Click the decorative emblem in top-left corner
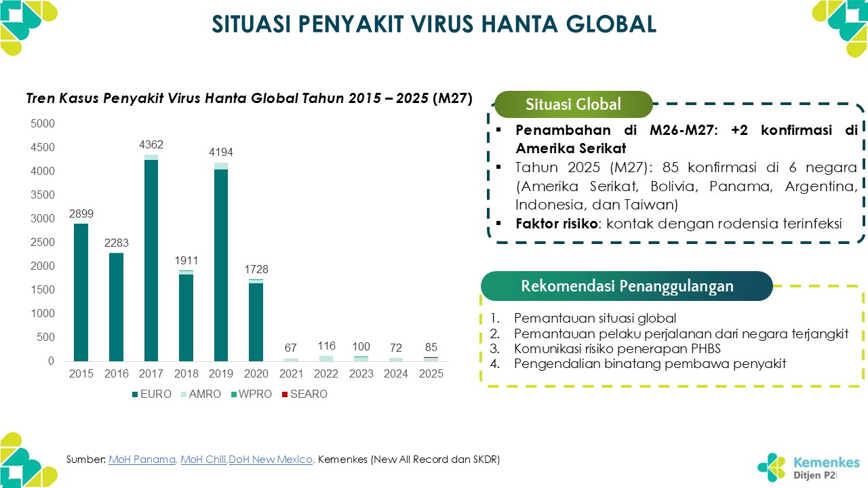Screen dimensions: 868x488 click(27, 27)
